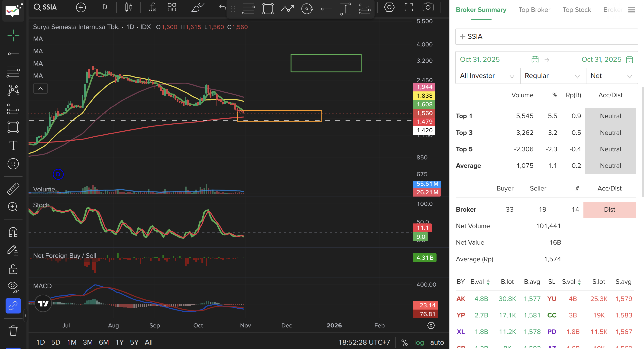The image size is (644, 349).
Task: Expand the All Investor dropdown
Action: point(487,76)
